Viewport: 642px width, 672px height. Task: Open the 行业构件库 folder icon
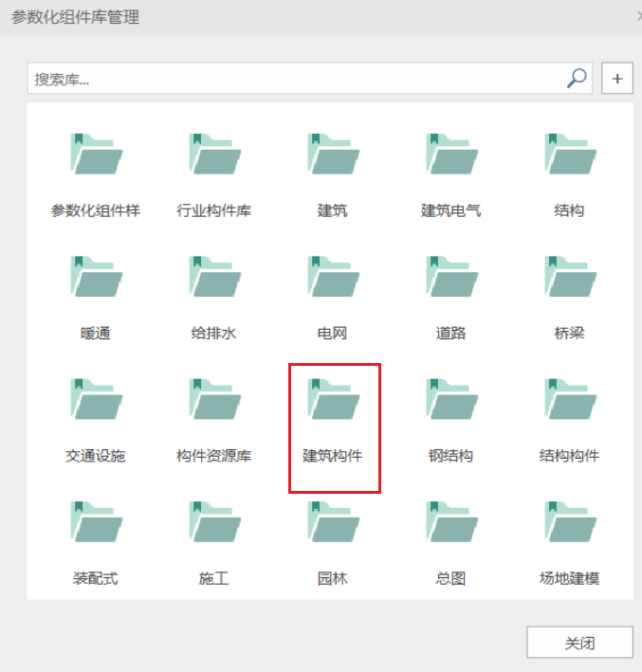215,154
